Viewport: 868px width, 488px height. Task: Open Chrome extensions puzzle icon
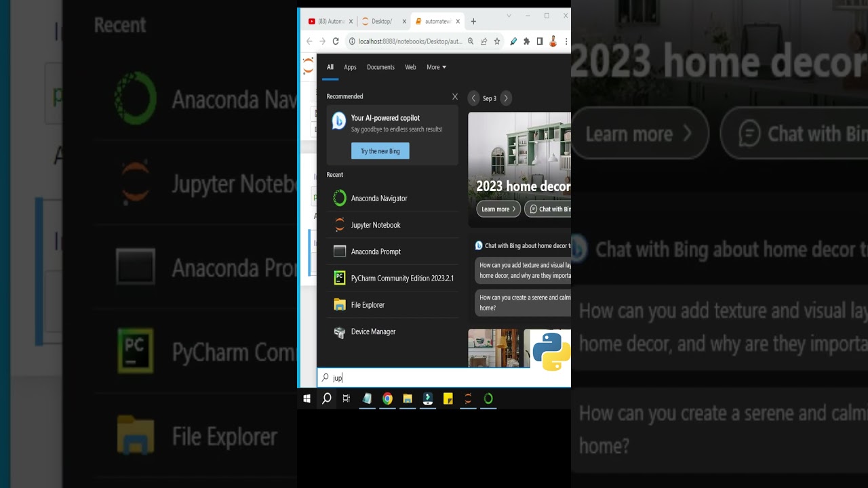(x=526, y=41)
